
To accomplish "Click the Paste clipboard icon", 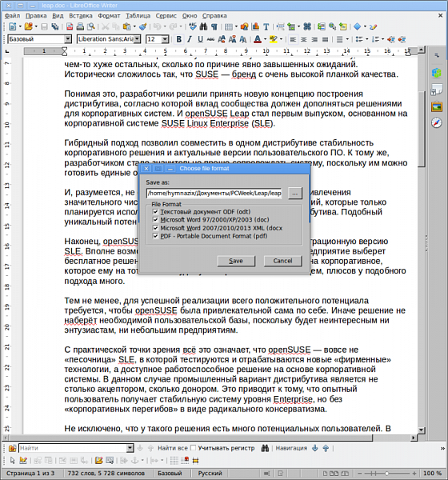I will click(126, 27).
